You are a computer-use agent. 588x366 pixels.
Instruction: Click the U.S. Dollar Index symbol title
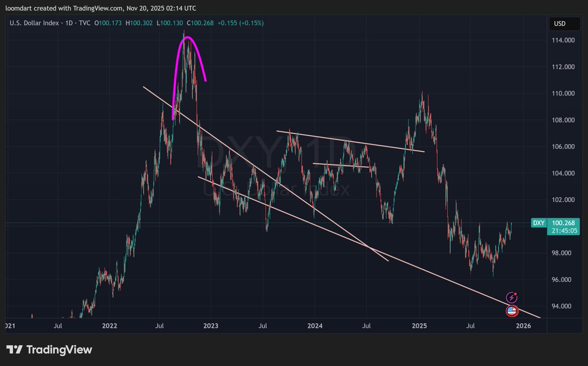pyautogui.click(x=35, y=23)
